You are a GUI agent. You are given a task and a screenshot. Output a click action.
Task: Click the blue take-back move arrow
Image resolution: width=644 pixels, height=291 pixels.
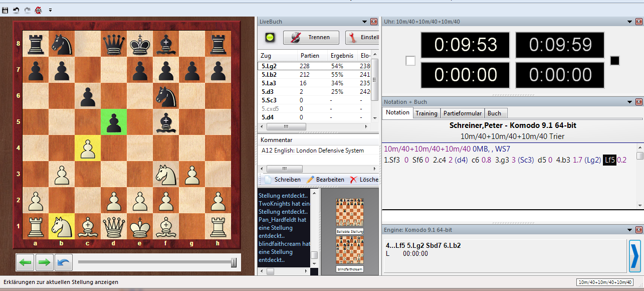[x=63, y=262]
